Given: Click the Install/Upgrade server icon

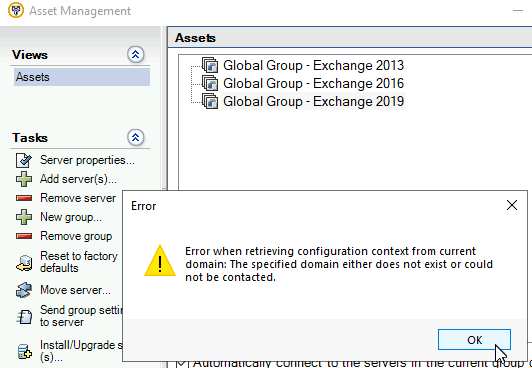Looking at the screenshot, I should 24,351.
